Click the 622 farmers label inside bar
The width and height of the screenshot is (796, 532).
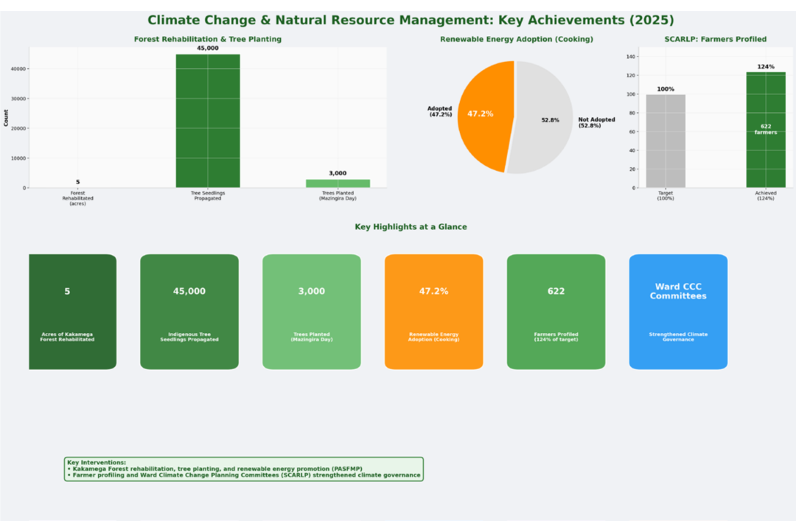click(x=766, y=130)
